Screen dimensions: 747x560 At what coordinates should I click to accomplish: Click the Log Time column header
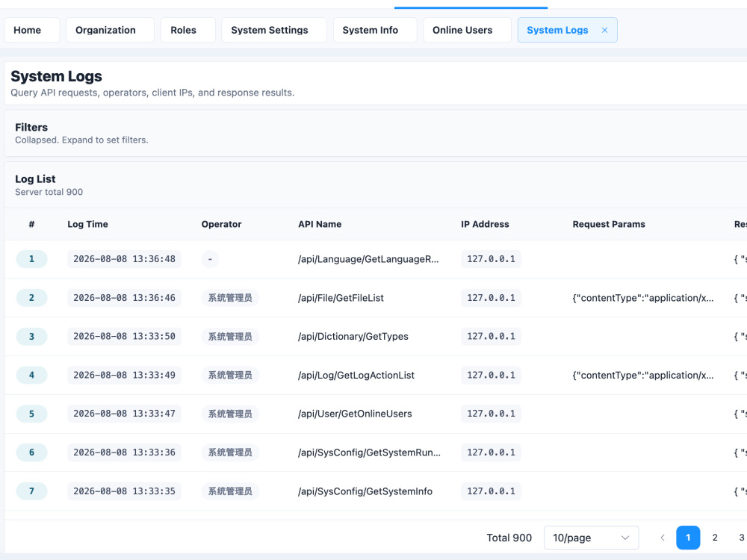point(87,224)
